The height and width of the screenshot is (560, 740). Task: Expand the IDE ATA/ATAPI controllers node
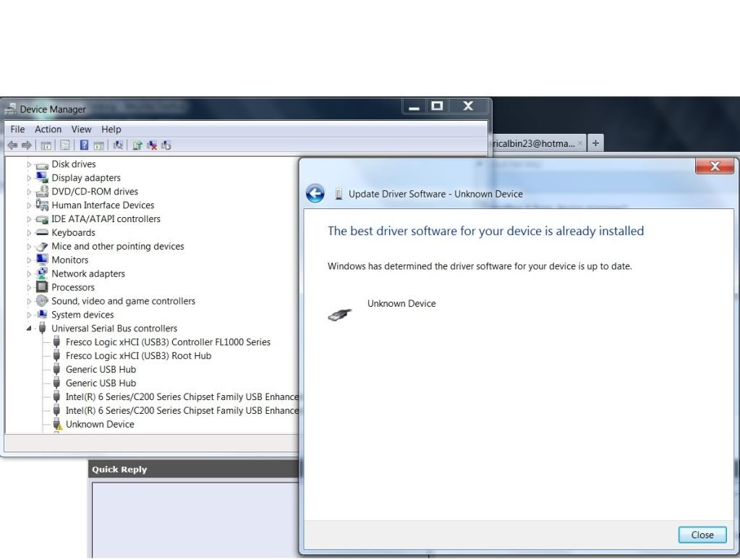pyautogui.click(x=29, y=219)
